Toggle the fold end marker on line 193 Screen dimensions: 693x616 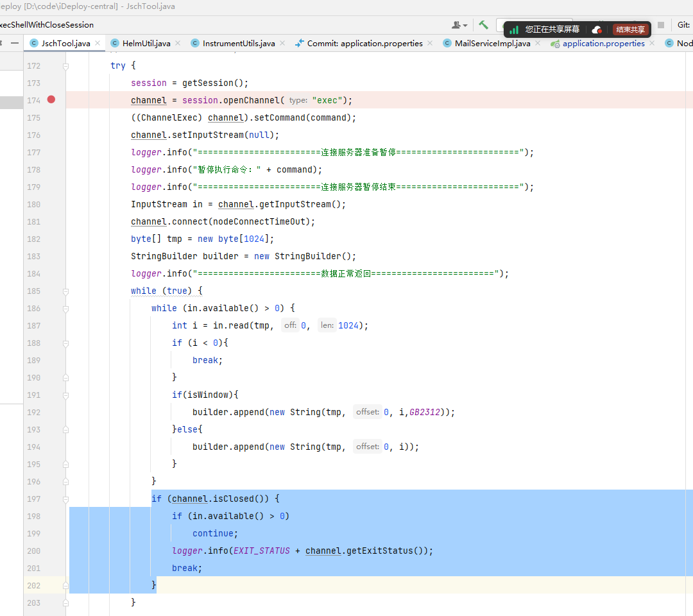click(66, 429)
